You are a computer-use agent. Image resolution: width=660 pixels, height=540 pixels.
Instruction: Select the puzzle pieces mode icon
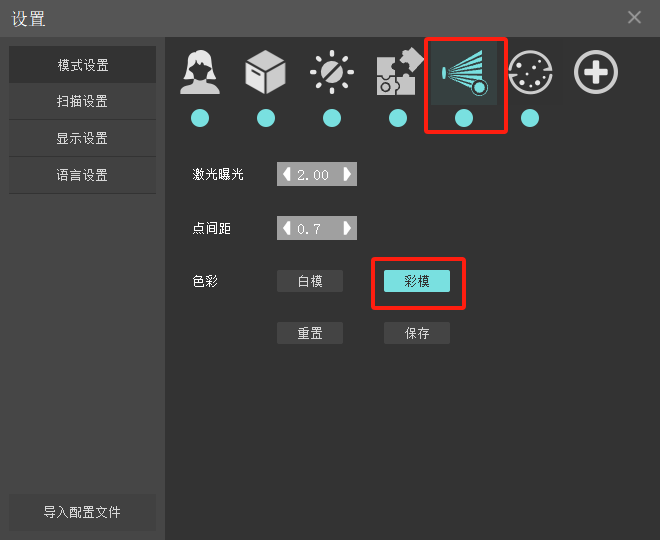click(399, 72)
